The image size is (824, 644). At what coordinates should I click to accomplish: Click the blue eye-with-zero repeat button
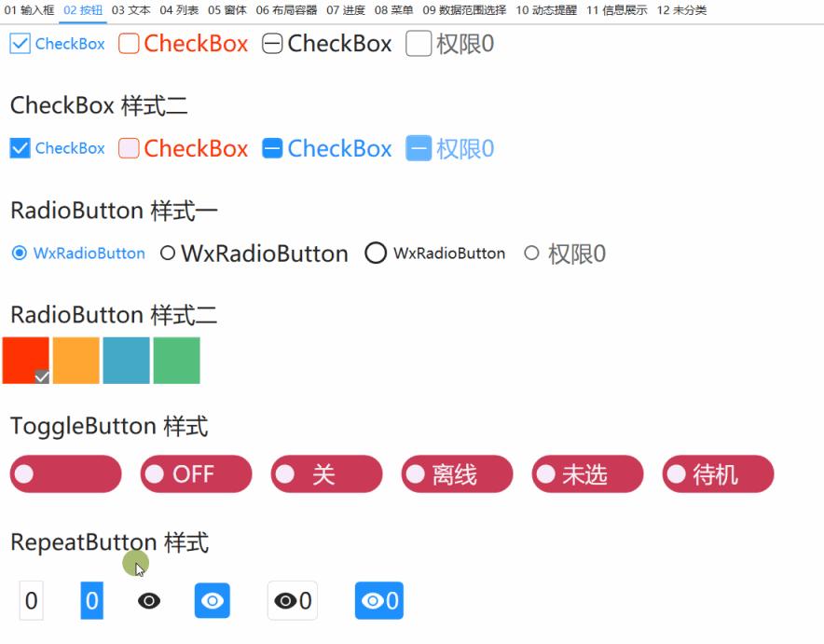[x=378, y=600]
